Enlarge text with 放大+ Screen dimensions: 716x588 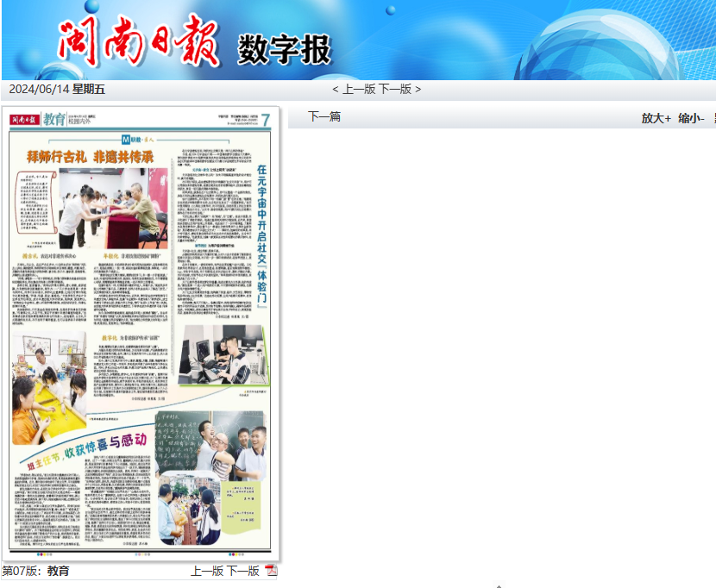coord(656,118)
